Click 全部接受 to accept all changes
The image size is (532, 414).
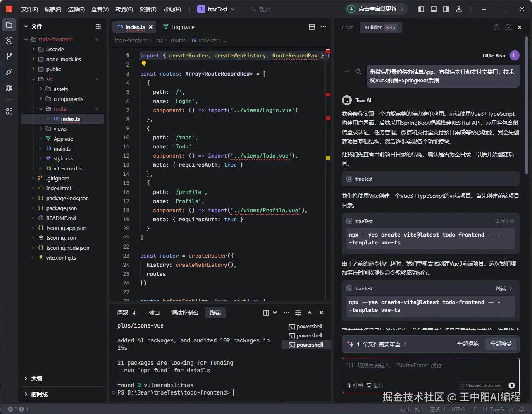click(501, 344)
